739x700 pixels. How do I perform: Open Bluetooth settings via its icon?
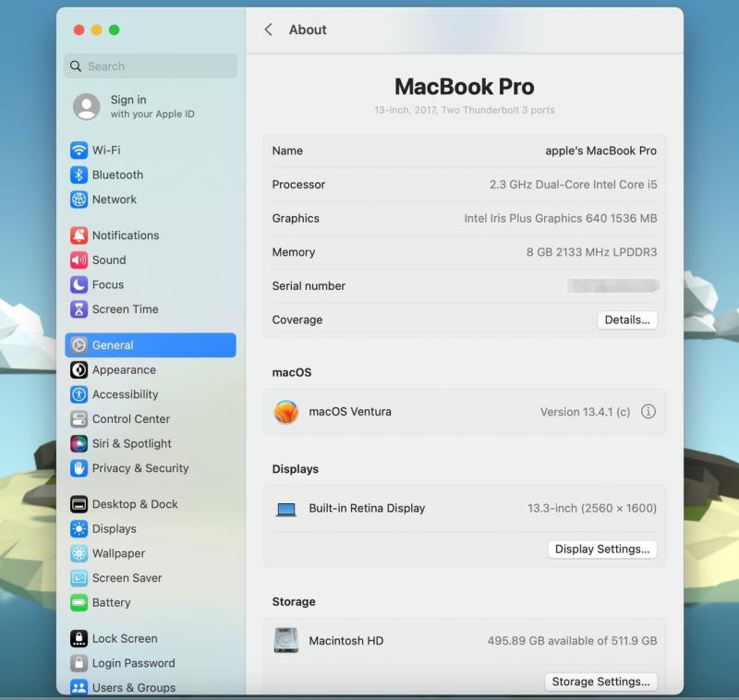click(79, 175)
